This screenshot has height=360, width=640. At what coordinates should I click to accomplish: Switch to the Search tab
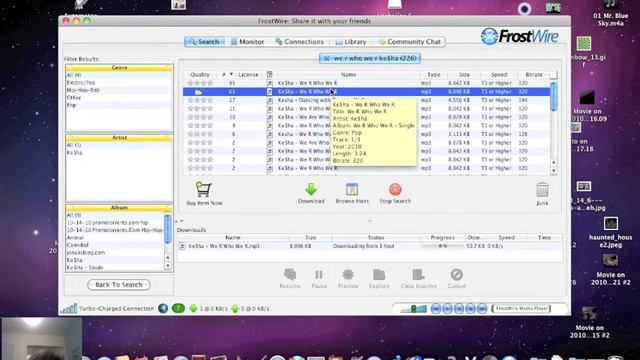pyautogui.click(x=204, y=42)
